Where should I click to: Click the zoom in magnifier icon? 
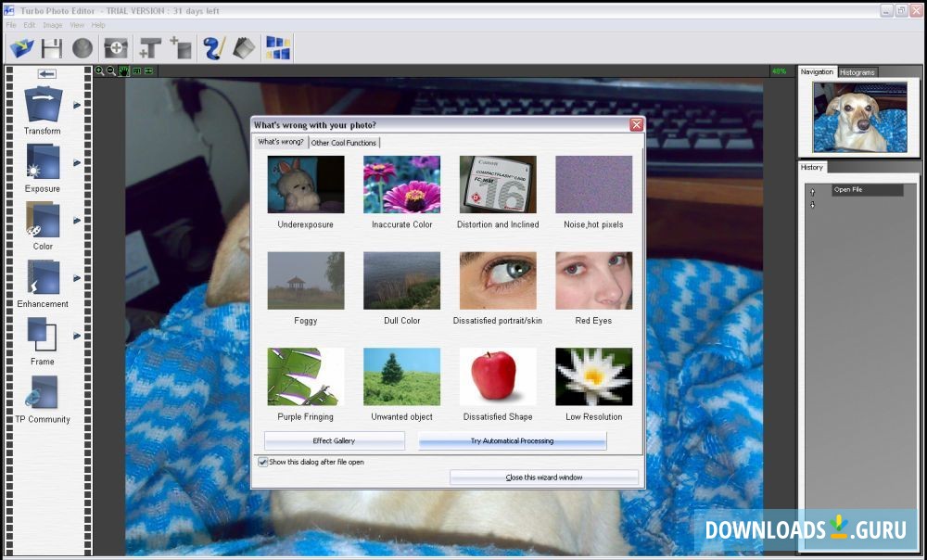[x=99, y=71]
